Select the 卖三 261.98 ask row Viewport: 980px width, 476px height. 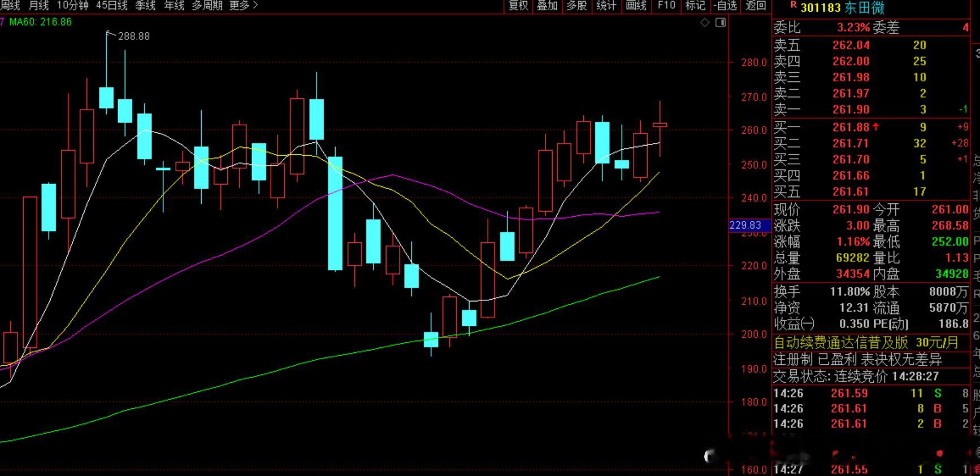click(870, 77)
